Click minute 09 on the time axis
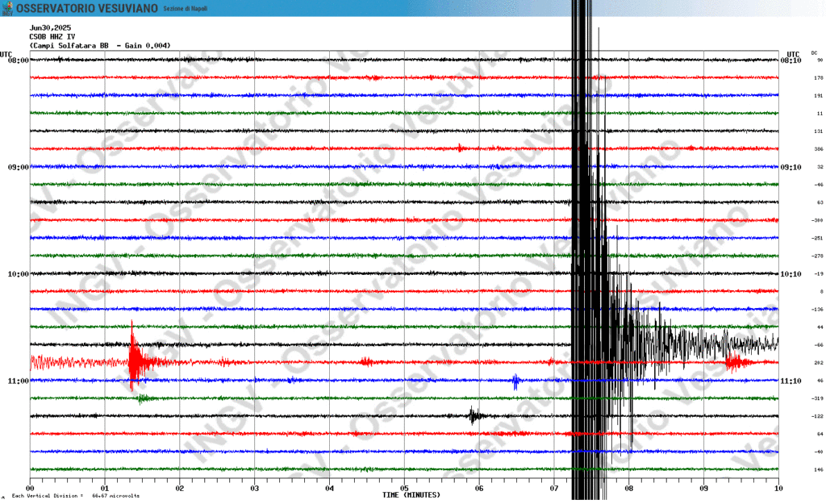826x504 pixels. (x=703, y=489)
